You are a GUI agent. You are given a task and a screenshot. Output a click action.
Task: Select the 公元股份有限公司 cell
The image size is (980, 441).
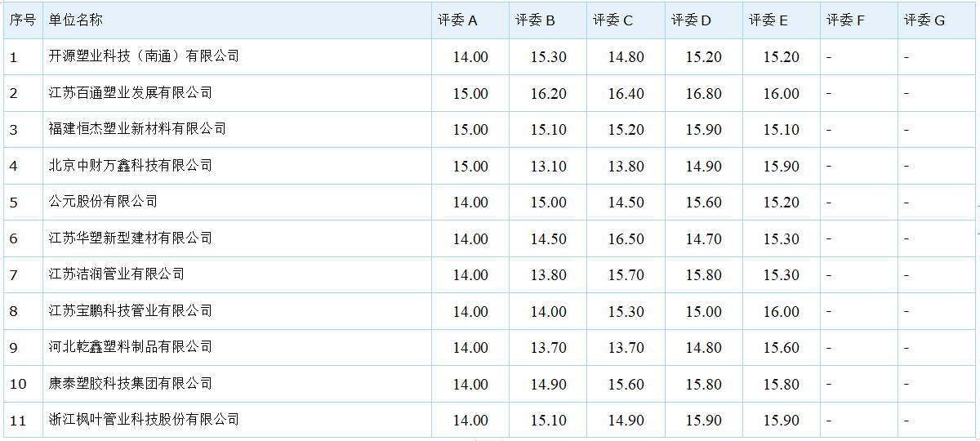[103, 202]
